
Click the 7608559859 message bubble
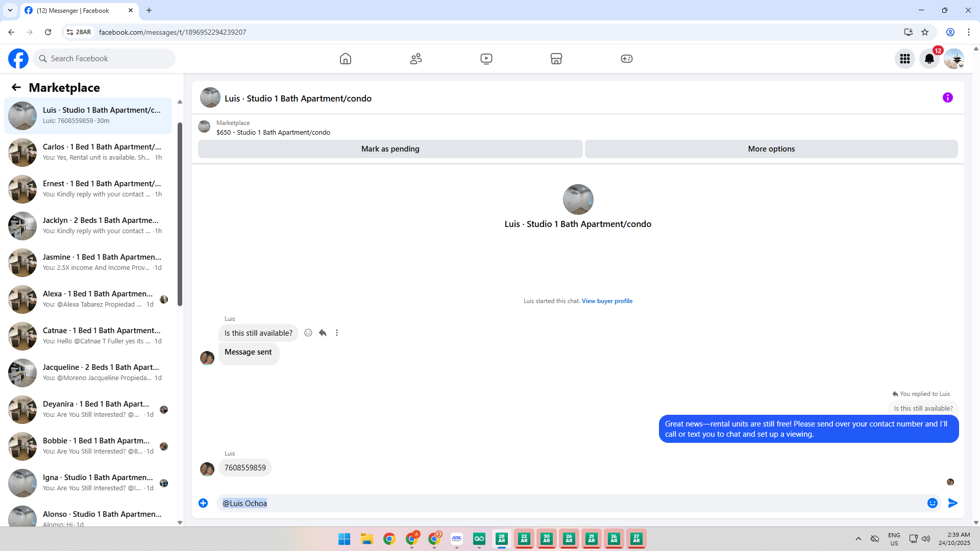[245, 468]
